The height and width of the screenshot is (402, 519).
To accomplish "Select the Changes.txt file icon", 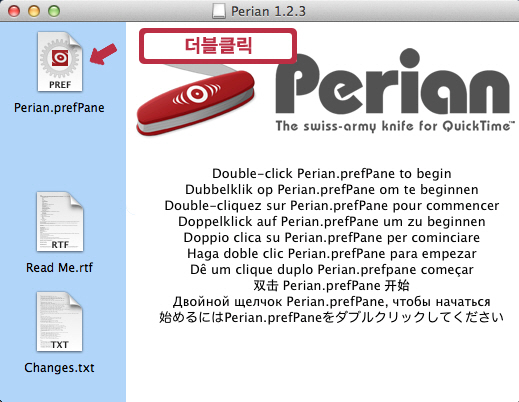I will (60, 322).
